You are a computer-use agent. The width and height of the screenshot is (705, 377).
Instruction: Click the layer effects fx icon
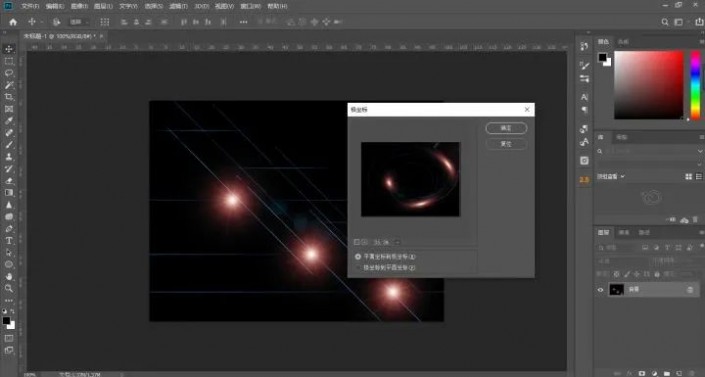coord(629,373)
